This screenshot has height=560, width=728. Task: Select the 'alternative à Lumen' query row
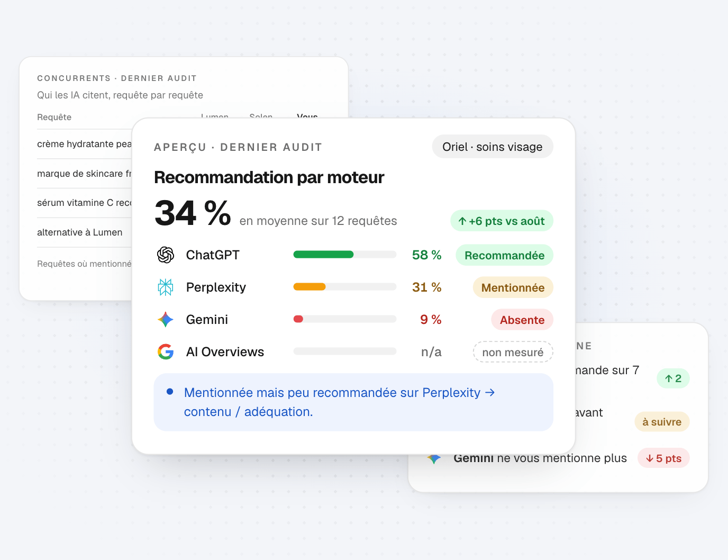(84, 232)
